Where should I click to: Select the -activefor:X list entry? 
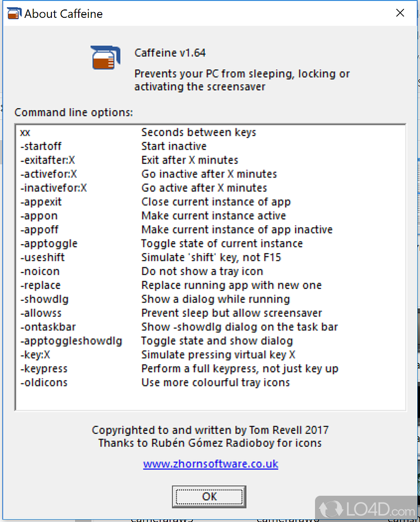(x=49, y=174)
